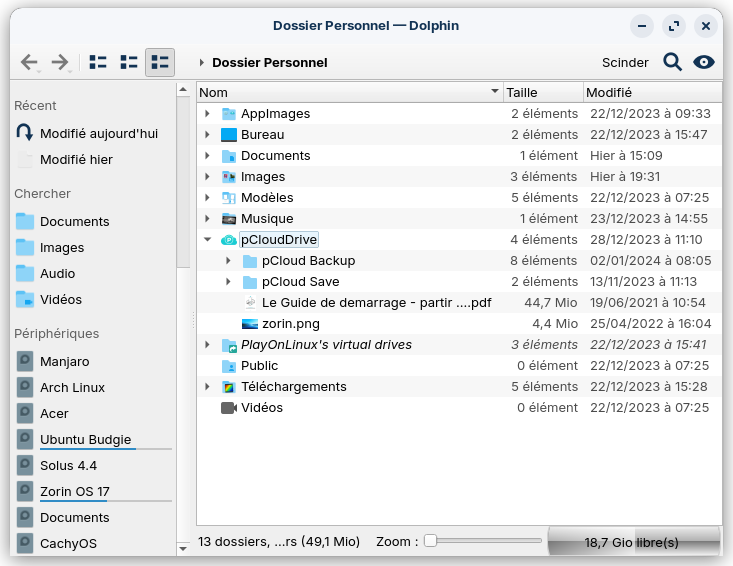
Task: Open Ubuntu Budgie device in sidebar
Action: coord(85,439)
